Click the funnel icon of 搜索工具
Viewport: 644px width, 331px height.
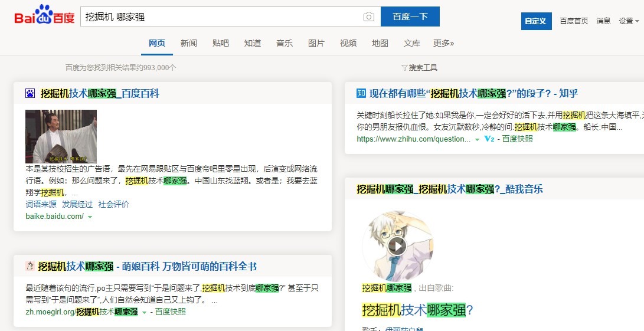click(x=404, y=67)
